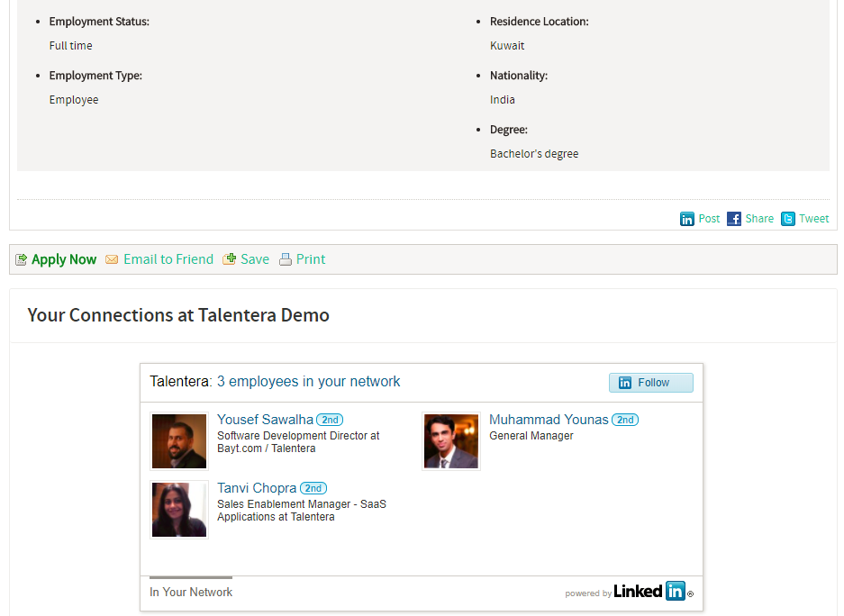The image size is (844, 616).
Task: Follow Talentera on LinkedIn
Action: [650, 383]
